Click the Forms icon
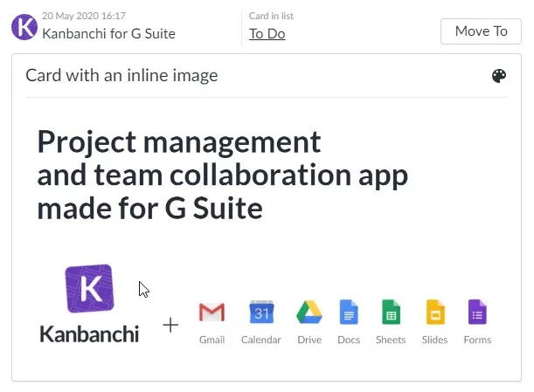 477,312
